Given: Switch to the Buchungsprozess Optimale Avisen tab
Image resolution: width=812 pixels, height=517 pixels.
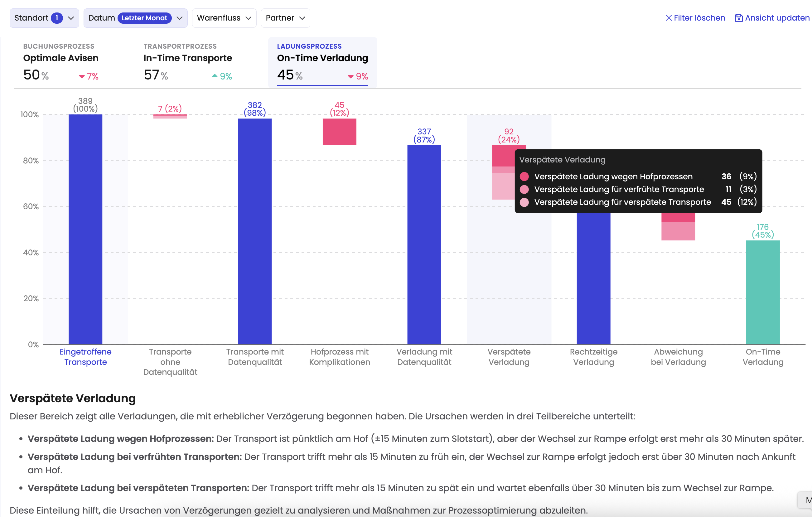Looking at the screenshot, I should tap(61, 58).
